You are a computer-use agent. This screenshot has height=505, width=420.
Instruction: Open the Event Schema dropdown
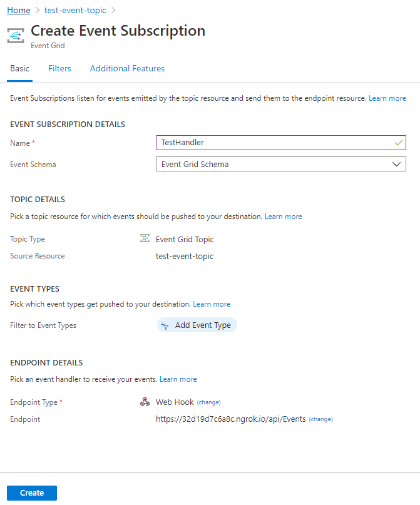(281, 164)
